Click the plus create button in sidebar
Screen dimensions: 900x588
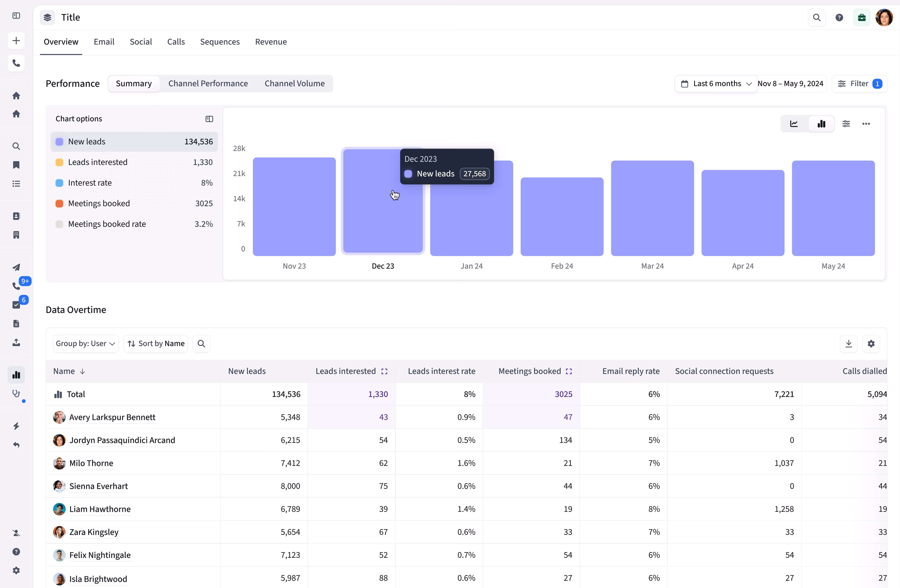click(x=16, y=41)
